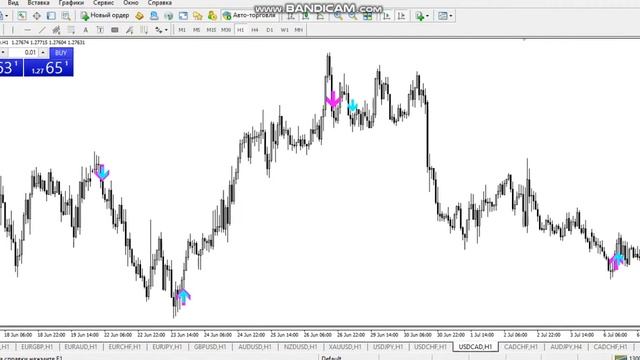Open the Data Window toolbar icon

click(x=36, y=16)
